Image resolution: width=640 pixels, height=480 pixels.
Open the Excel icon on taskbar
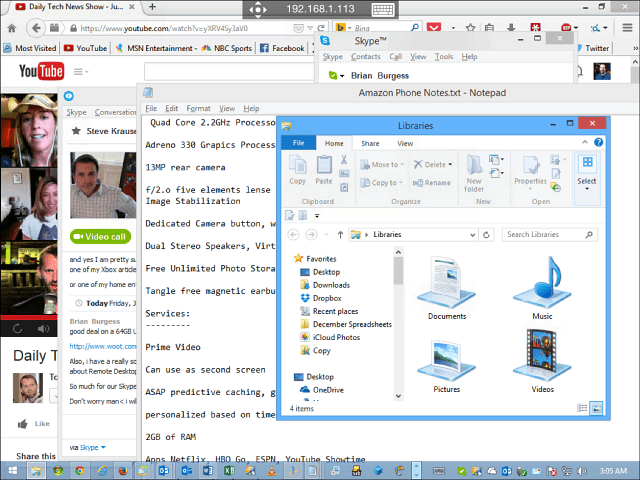(229, 471)
